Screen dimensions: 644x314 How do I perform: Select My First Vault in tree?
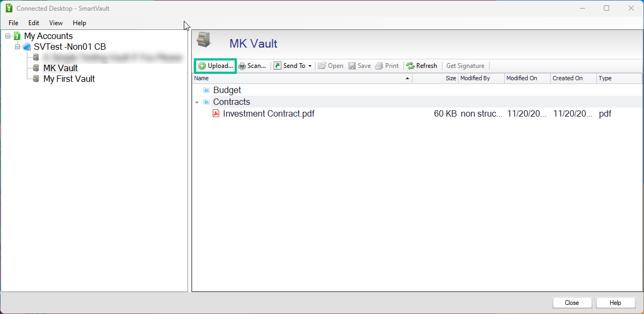tap(69, 79)
